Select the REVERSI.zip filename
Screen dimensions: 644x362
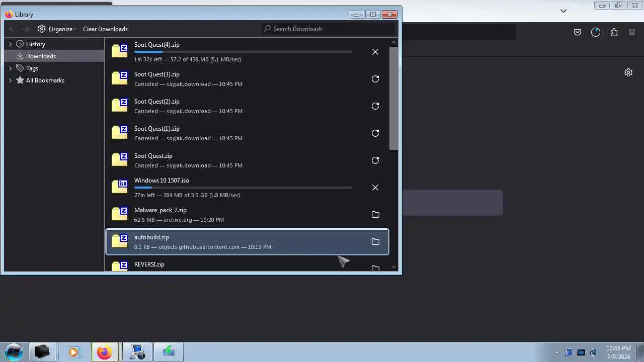pos(149,264)
